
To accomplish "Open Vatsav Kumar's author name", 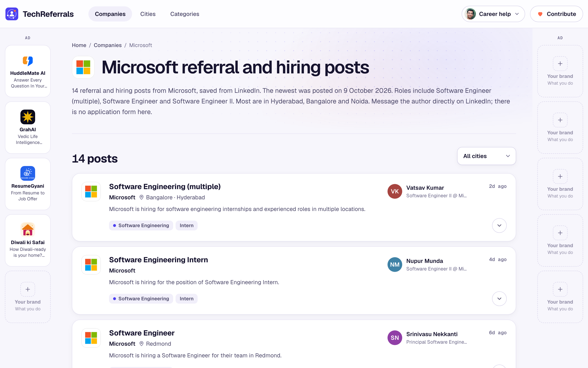I will pyautogui.click(x=425, y=188).
